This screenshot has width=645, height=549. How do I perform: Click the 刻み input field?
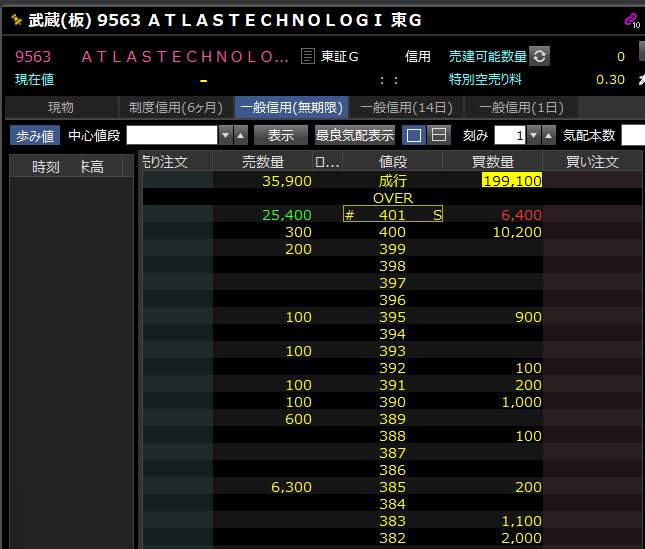pyautogui.click(x=510, y=135)
